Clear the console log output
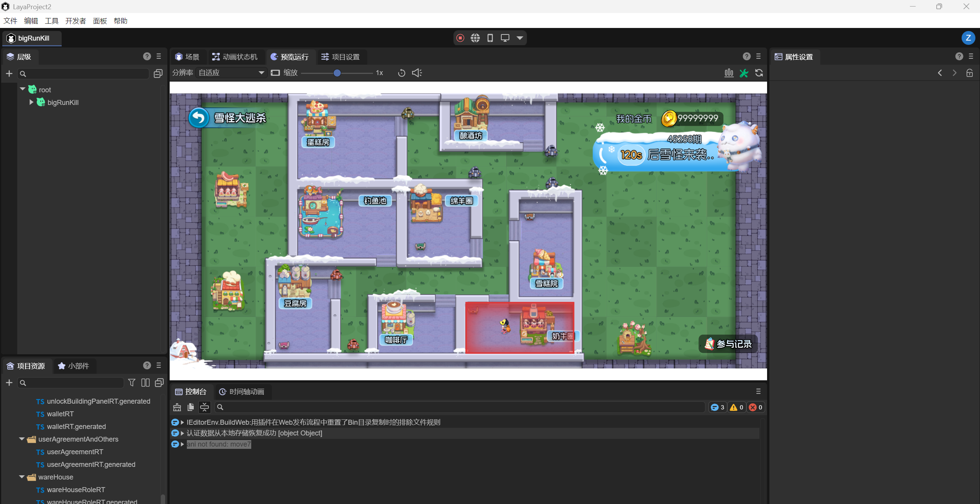The width and height of the screenshot is (980, 504). coord(177,407)
